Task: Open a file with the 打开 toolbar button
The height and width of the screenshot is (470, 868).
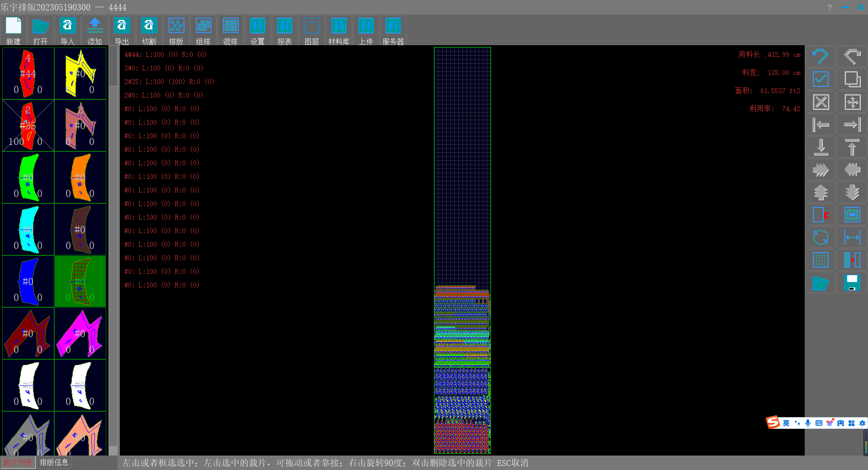Action: [41, 30]
